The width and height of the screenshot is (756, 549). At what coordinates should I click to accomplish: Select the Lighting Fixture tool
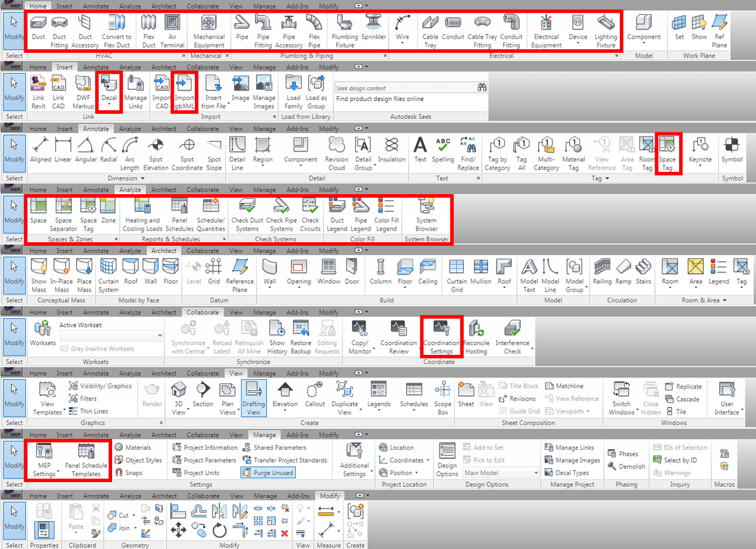pyautogui.click(x=606, y=30)
